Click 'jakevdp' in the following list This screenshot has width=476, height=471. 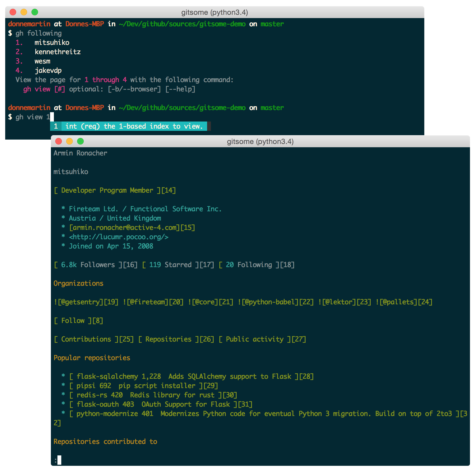tap(48, 70)
